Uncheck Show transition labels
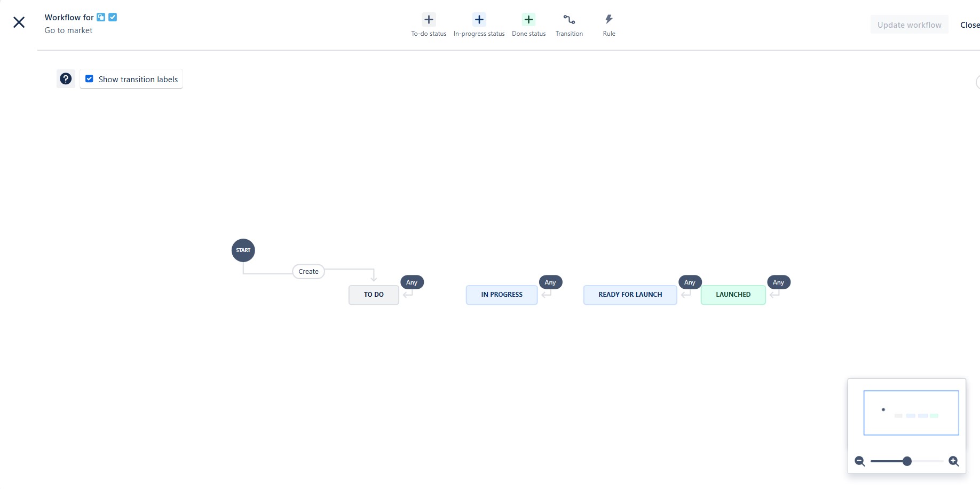 pos(89,78)
